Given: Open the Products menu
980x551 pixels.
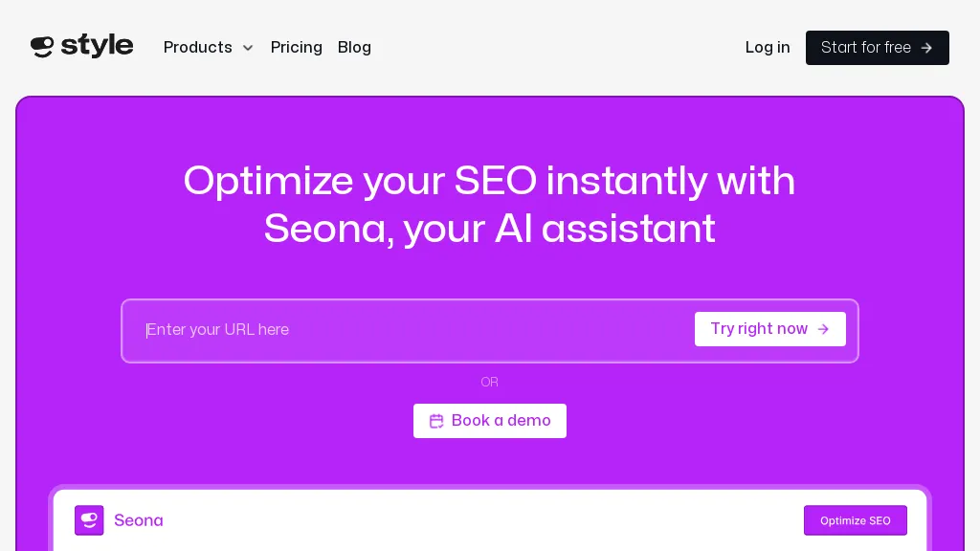Looking at the screenshot, I should tap(198, 47).
